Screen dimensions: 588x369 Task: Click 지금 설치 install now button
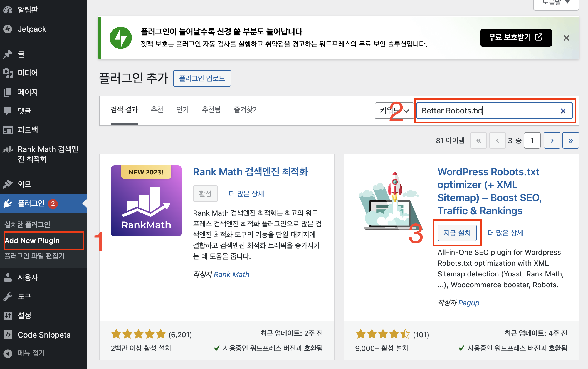[457, 233]
